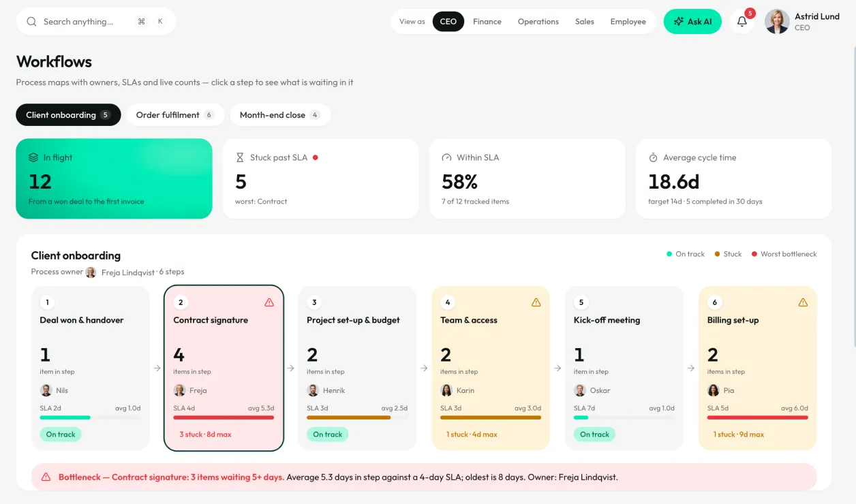The height and width of the screenshot is (504, 856).
Task: Click the notification count badge 5
Action: coord(750,13)
